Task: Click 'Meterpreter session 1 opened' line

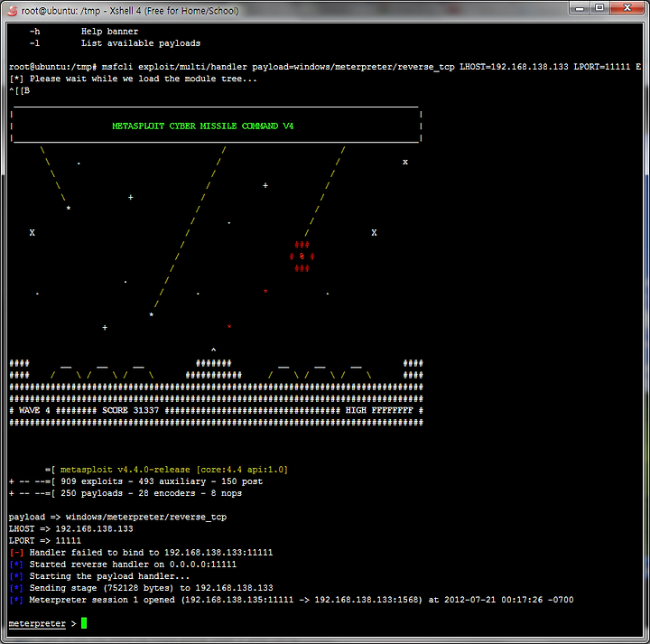Action: pos(291,600)
